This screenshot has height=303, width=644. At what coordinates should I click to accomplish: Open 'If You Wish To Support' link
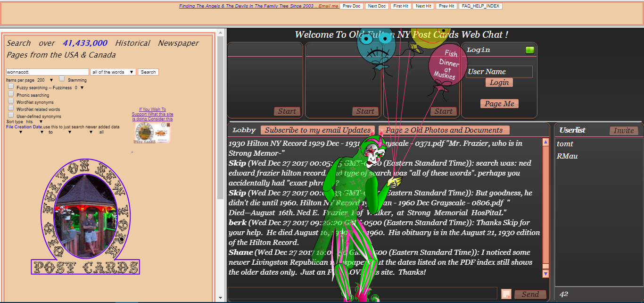tap(152, 114)
